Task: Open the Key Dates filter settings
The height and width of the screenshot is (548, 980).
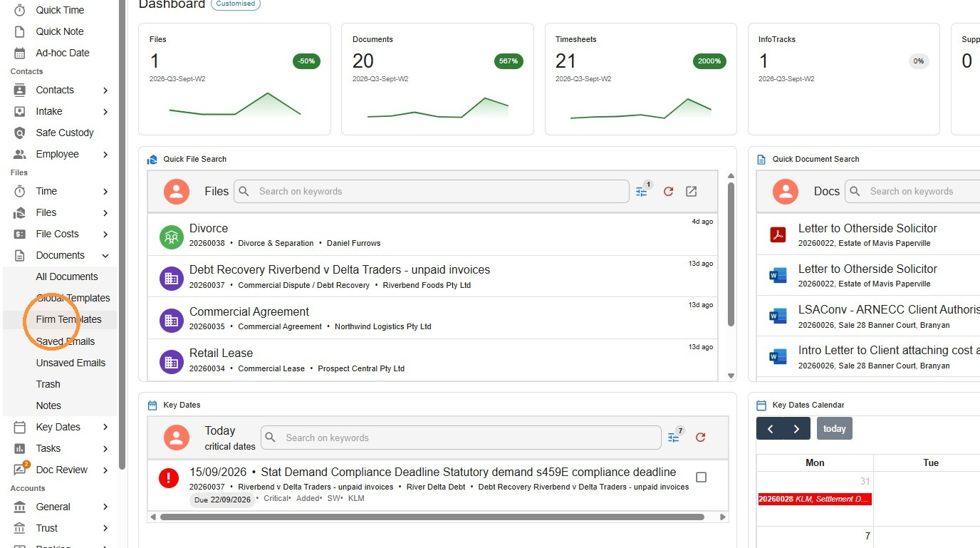Action: [x=674, y=438]
